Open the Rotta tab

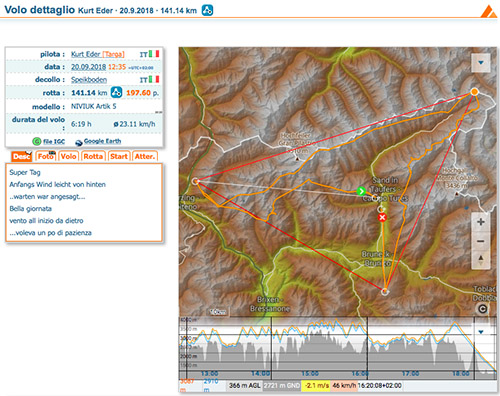93,156
